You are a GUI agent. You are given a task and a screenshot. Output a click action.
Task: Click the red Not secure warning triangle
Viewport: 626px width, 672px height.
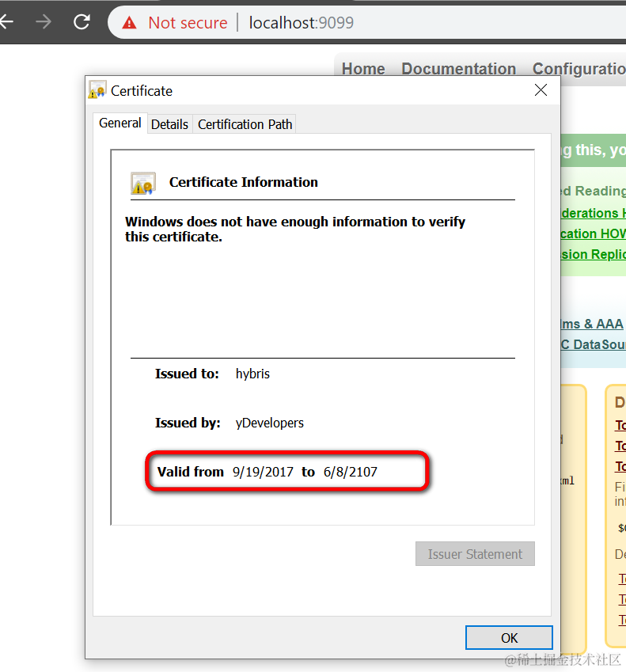point(129,23)
